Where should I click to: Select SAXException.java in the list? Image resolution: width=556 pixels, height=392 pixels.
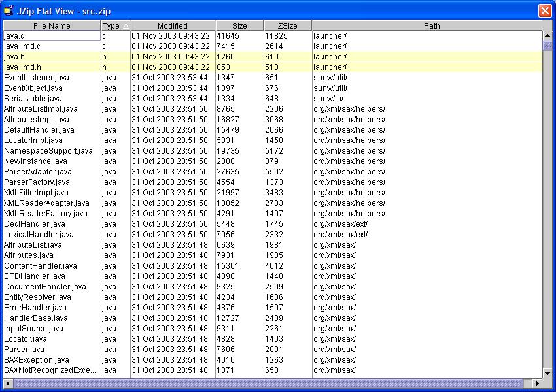[x=37, y=359]
